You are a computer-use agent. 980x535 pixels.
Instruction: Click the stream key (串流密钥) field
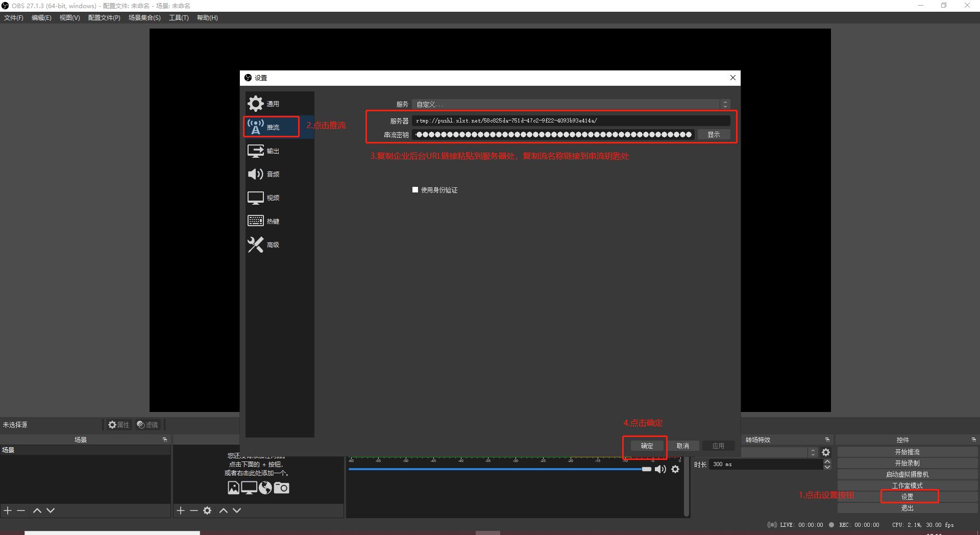tap(553, 134)
